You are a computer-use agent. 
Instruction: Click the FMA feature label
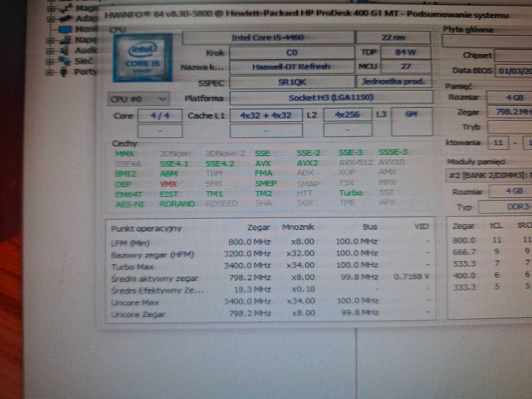pyautogui.click(x=263, y=173)
